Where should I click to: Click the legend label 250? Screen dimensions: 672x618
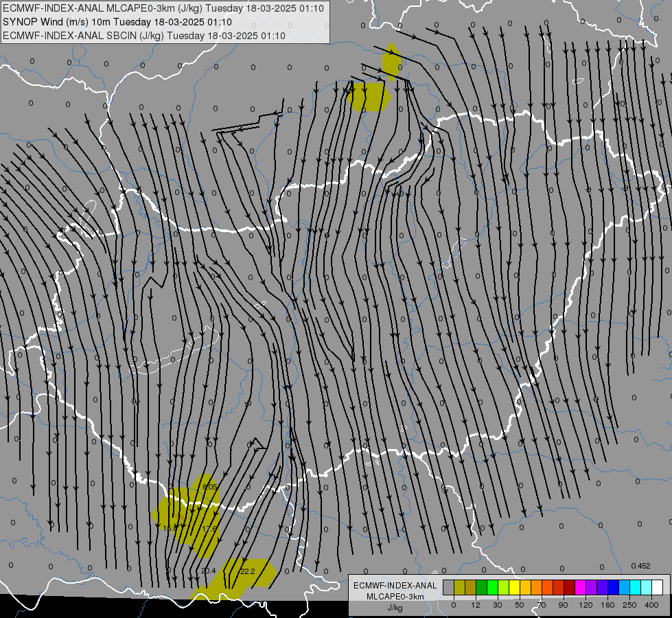tap(629, 605)
